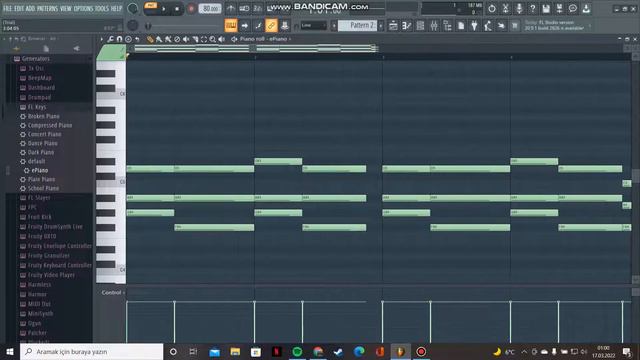Toggle the piano roll magnet snap icon
Viewport: 640px width, 360px height.
coord(120,39)
